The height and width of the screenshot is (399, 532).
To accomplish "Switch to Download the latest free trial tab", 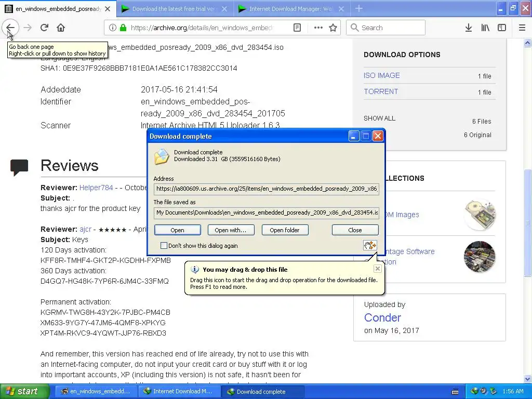I will click(174, 9).
